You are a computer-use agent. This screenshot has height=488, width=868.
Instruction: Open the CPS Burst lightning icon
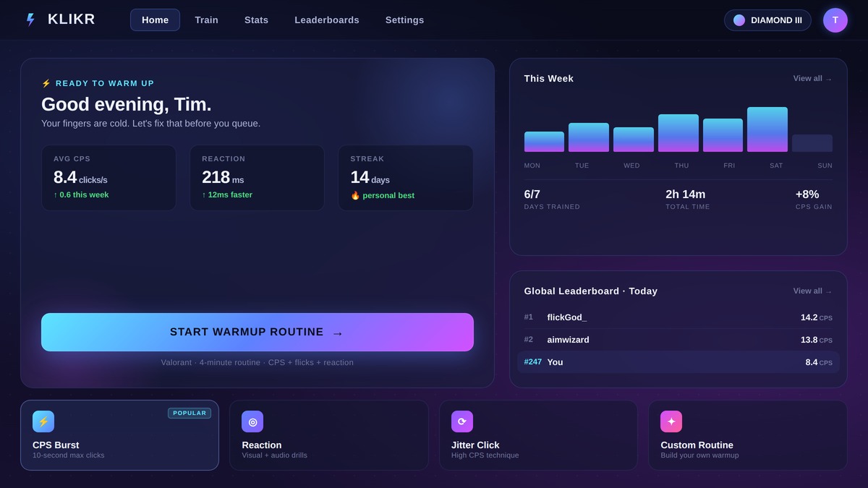point(43,421)
